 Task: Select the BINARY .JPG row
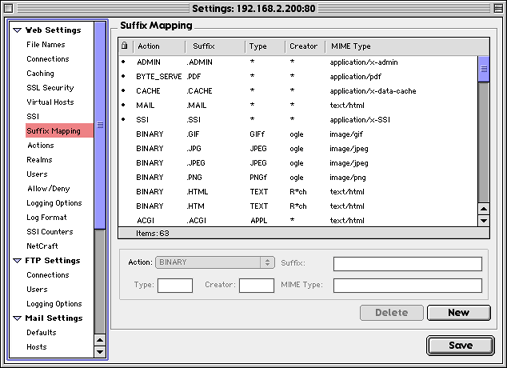(x=298, y=148)
